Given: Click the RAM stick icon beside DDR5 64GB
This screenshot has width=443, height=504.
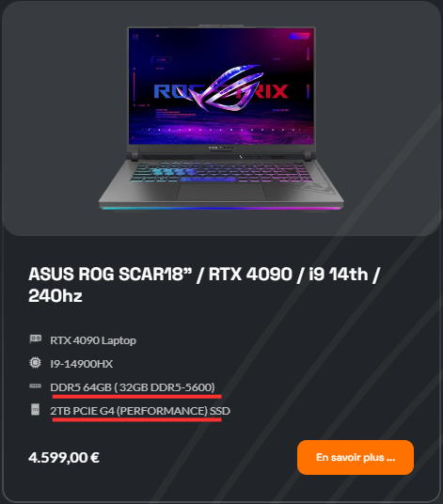Looking at the screenshot, I should point(35,386).
